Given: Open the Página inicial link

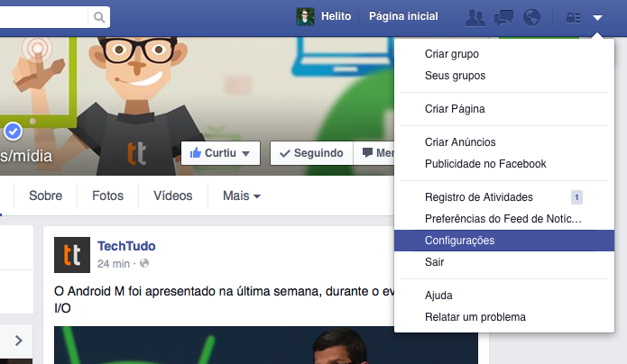Looking at the screenshot, I should click(403, 16).
